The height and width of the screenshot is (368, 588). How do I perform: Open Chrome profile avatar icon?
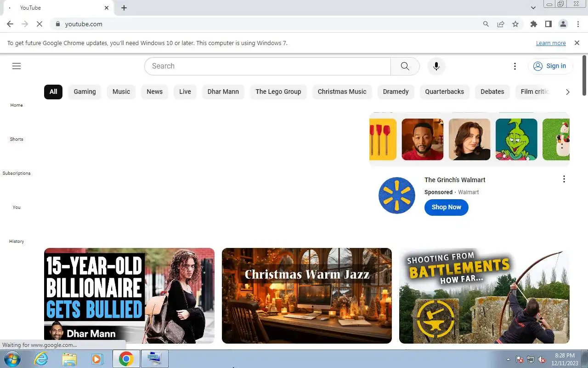pyautogui.click(x=563, y=24)
